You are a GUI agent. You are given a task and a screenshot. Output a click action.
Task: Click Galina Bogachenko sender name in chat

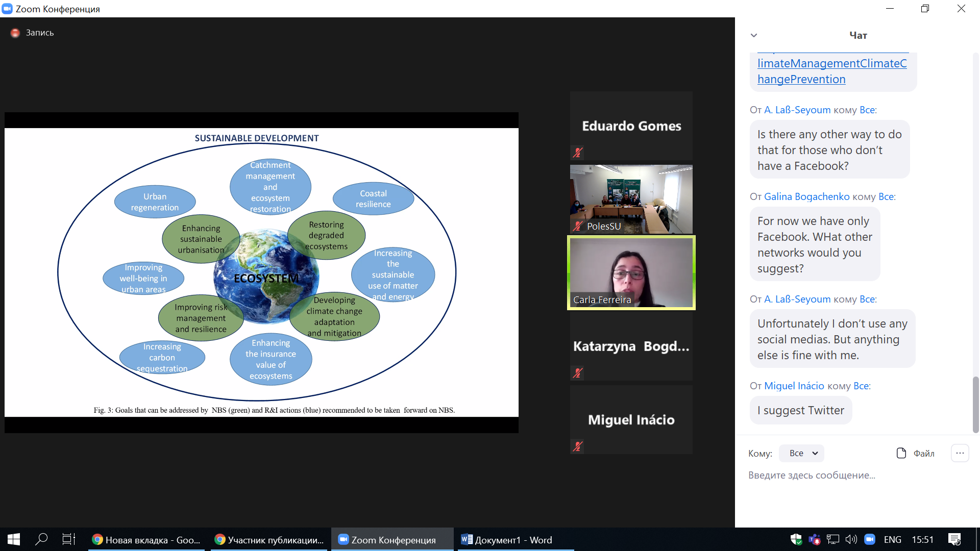pyautogui.click(x=806, y=196)
